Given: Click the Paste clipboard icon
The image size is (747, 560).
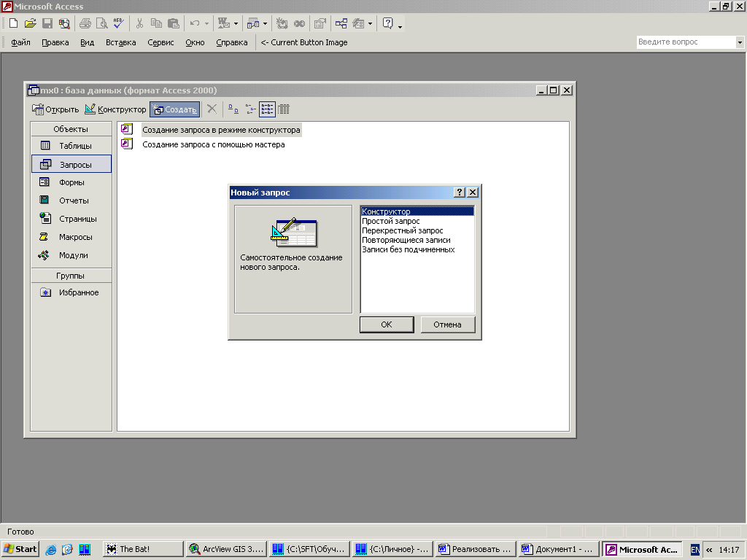Looking at the screenshot, I should pos(174,23).
